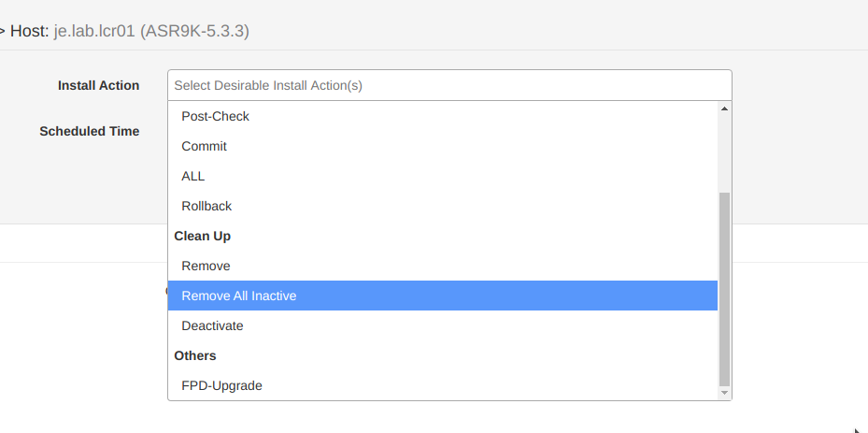Click the dropdown list's scroll down arrow
Image resolution: width=868 pixels, height=433 pixels.
[723, 393]
